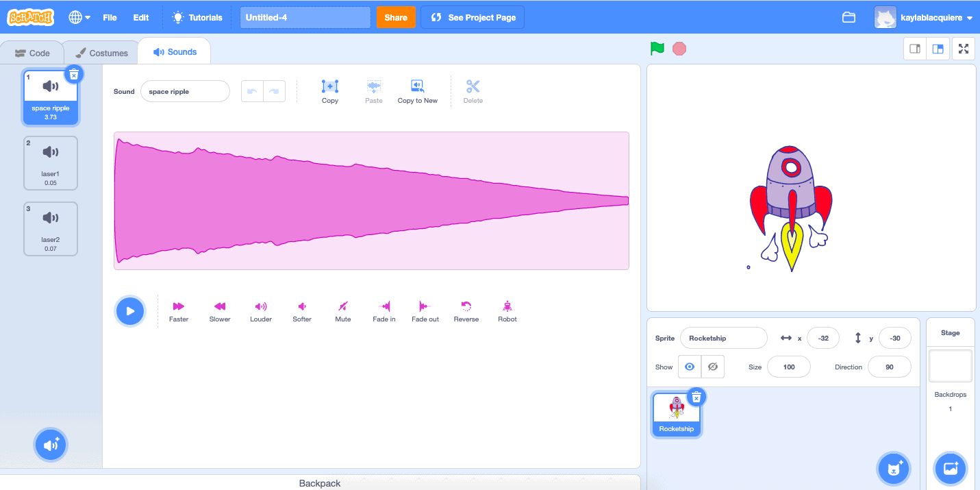Delete the space ripple sound
This screenshot has width=980, height=490.
[73, 74]
